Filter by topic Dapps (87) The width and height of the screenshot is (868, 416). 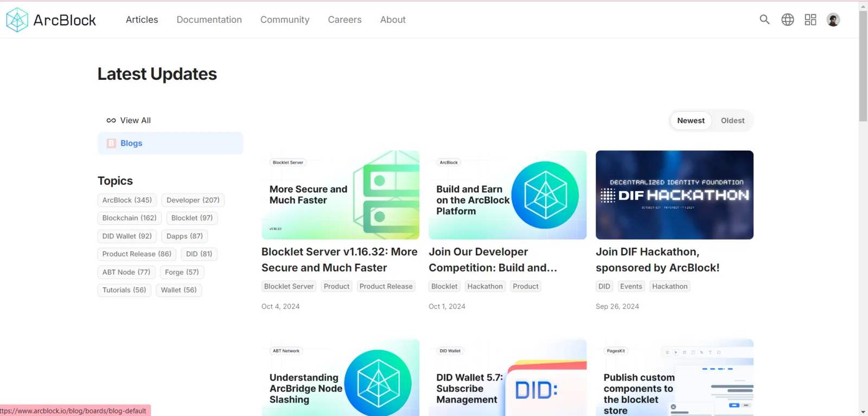pos(184,236)
